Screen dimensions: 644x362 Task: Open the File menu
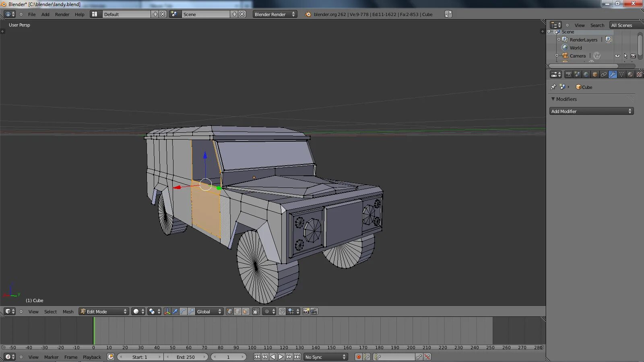tap(32, 14)
